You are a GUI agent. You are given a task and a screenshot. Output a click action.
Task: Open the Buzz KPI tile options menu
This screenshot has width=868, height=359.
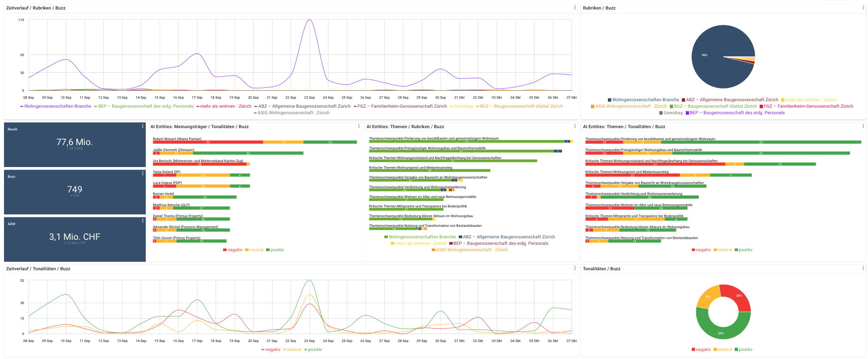pos(143,174)
